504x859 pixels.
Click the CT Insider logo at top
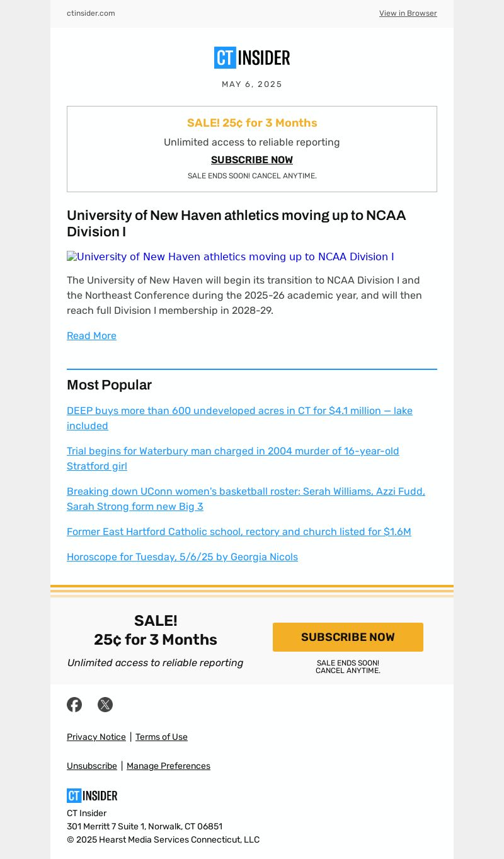tap(252, 58)
